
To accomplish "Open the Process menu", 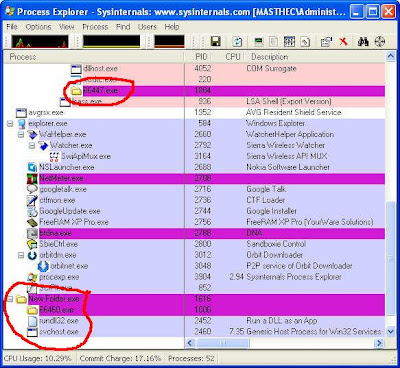I will click(95, 27).
